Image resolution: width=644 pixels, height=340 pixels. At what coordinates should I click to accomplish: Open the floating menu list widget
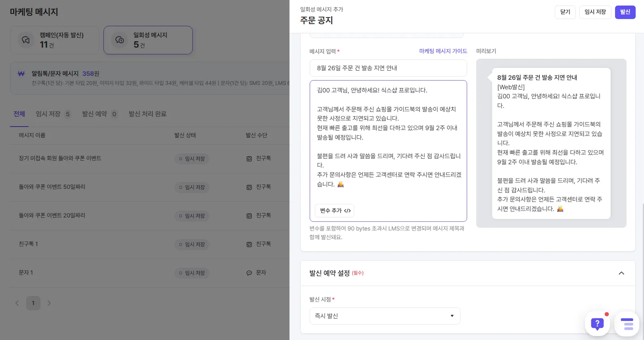[x=627, y=324]
